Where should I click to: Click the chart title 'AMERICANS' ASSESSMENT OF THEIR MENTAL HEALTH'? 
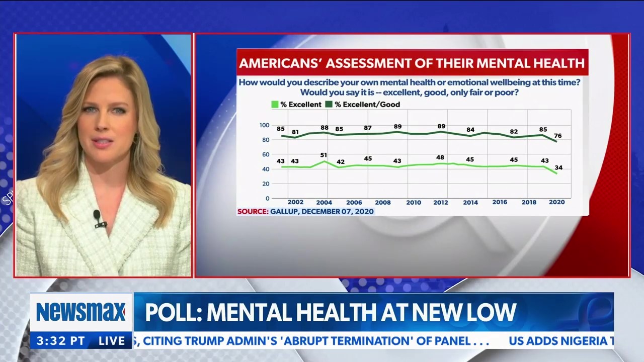coord(412,63)
